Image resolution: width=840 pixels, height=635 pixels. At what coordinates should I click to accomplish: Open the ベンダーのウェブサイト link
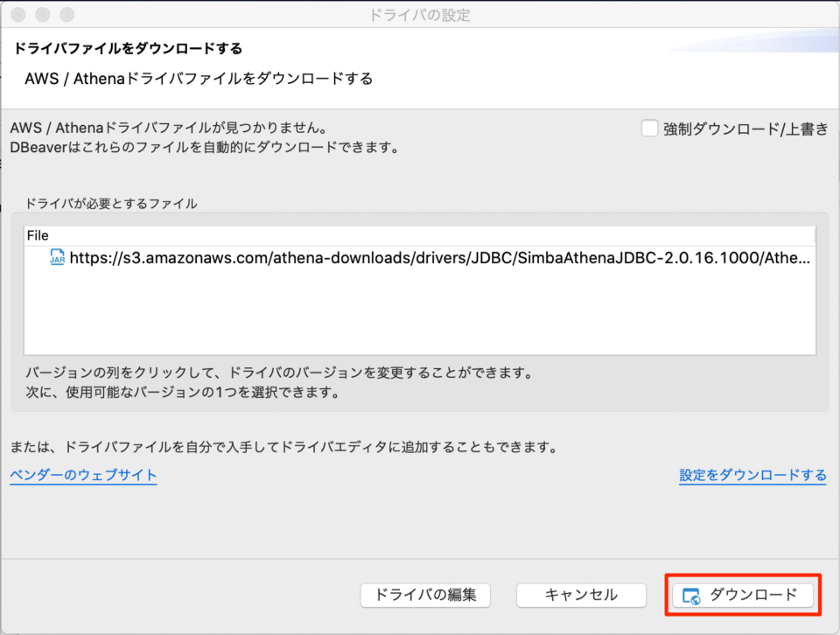point(84,475)
